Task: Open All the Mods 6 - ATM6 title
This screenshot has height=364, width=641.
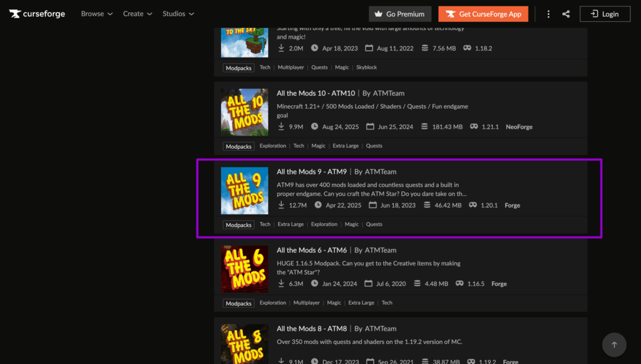Action: click(312, 250)
